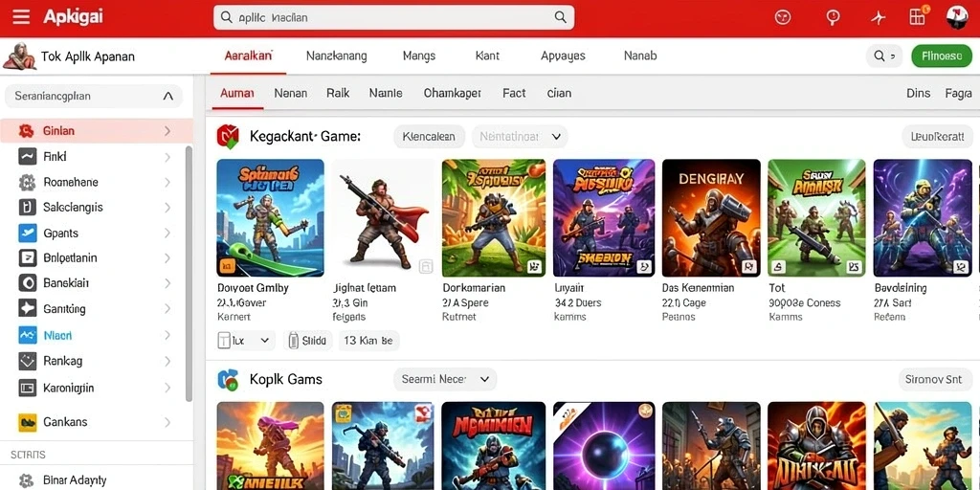Expand the Gpants row chevron

click(167, 233)
